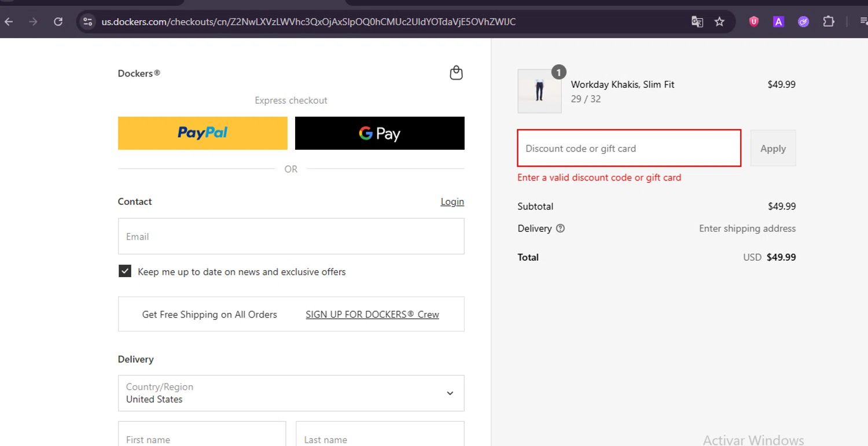
Task: Focus the Email input field
Action: (291, 236)
